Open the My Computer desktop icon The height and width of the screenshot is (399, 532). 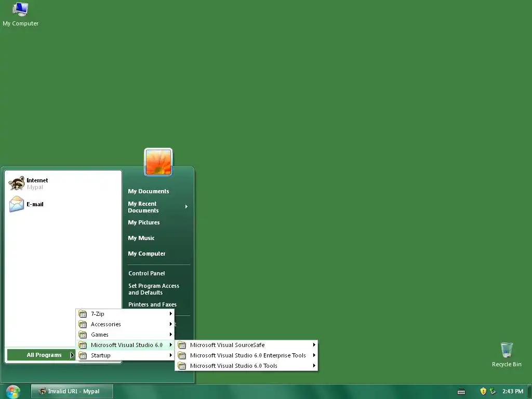pyautogui.click(x=20, y=14)
